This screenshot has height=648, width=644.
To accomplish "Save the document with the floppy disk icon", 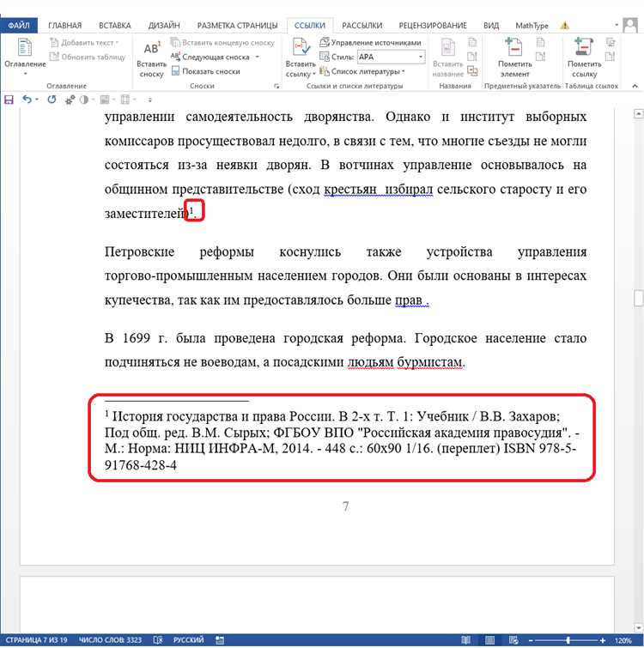I will (x=9, y=100).
